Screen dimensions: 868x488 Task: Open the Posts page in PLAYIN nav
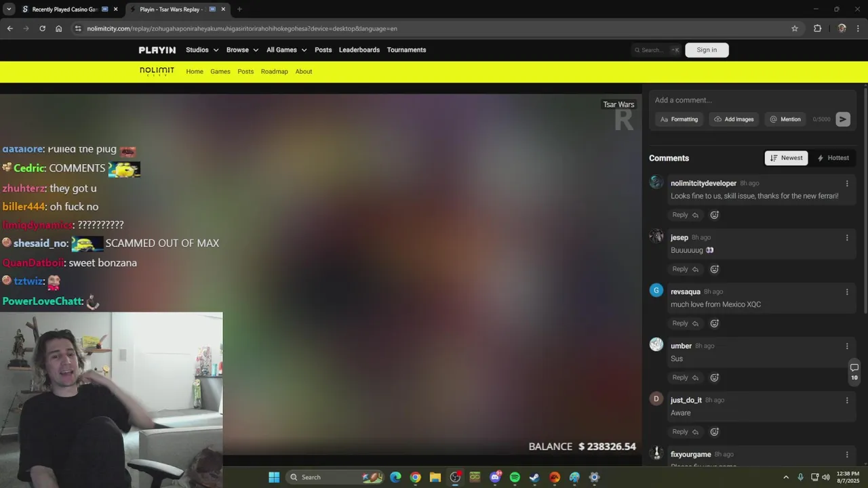pos(323,50)
